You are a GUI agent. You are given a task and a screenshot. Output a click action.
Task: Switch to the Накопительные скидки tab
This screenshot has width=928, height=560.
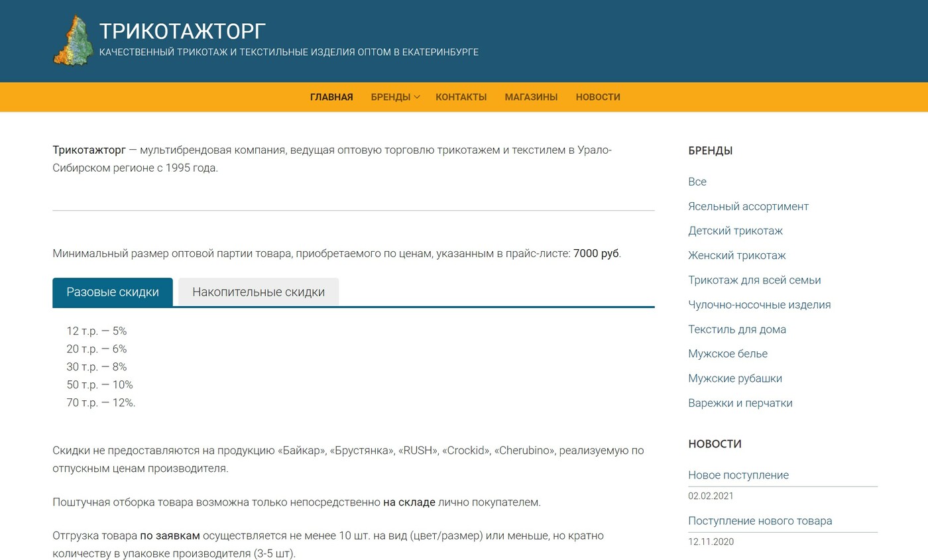(x=258, y=292)
